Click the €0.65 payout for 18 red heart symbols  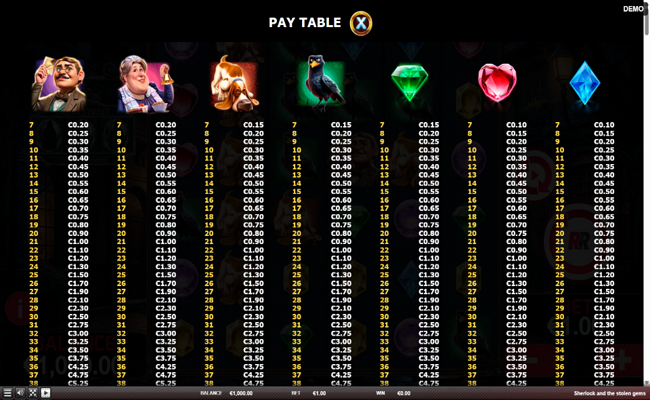517,217
